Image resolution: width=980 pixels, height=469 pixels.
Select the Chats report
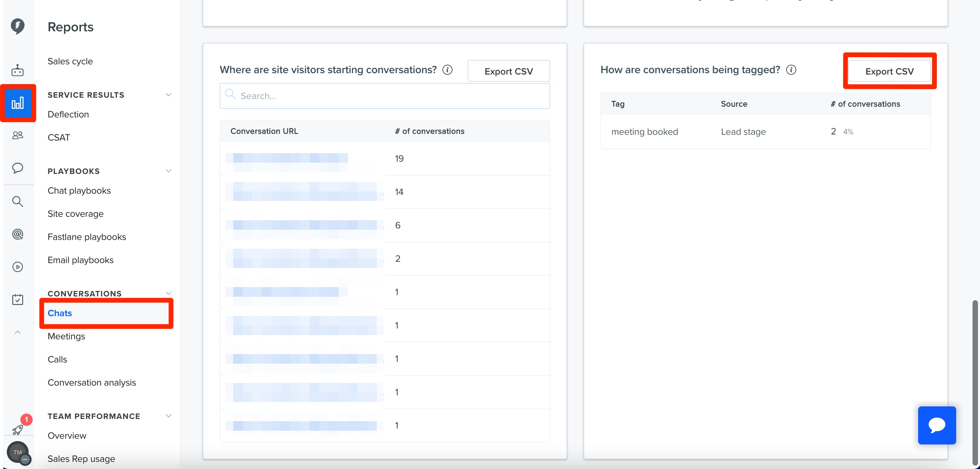[x=106, y=313]
